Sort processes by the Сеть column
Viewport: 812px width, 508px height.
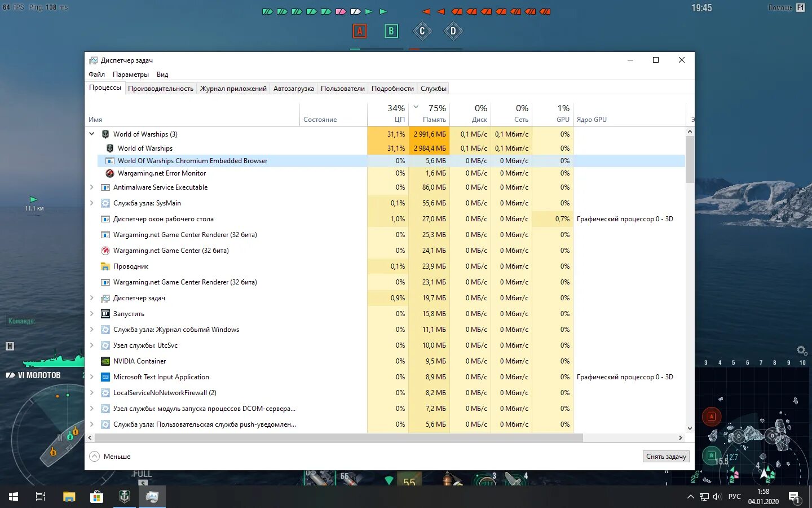coord(511,113)
